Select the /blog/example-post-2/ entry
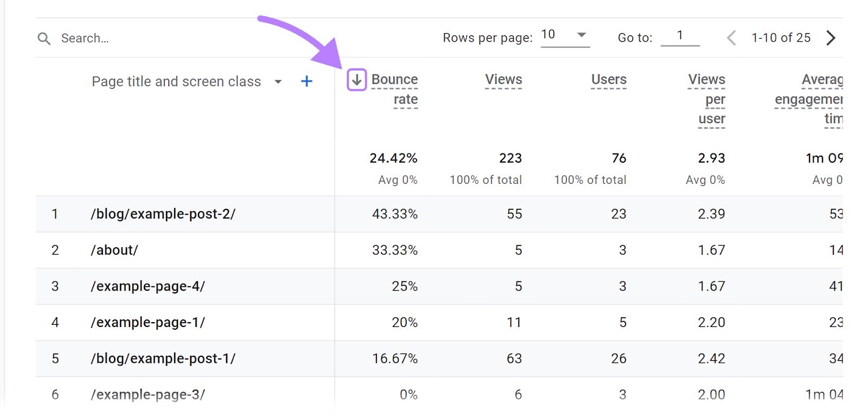Image resolution: width=868 pixels, height=417 pixels. (163, 214)
